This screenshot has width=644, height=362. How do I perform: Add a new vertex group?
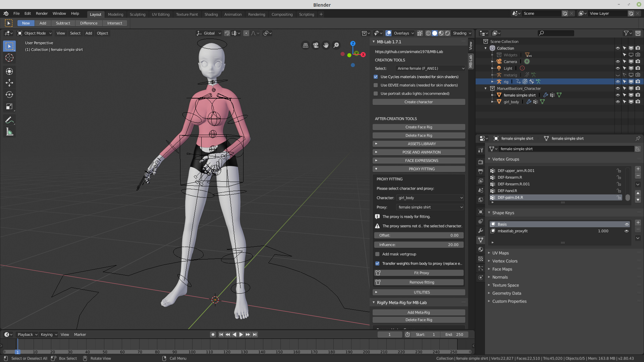(x=638, y=169)
